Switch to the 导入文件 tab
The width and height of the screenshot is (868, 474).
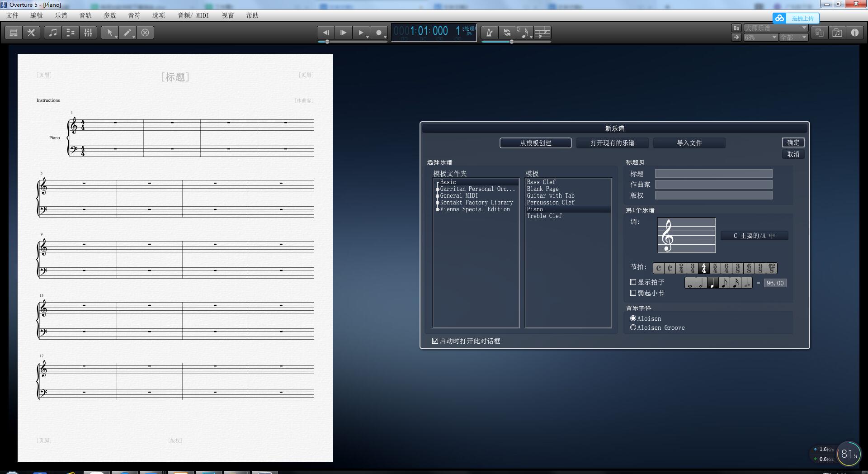click(x=689, y=142)
